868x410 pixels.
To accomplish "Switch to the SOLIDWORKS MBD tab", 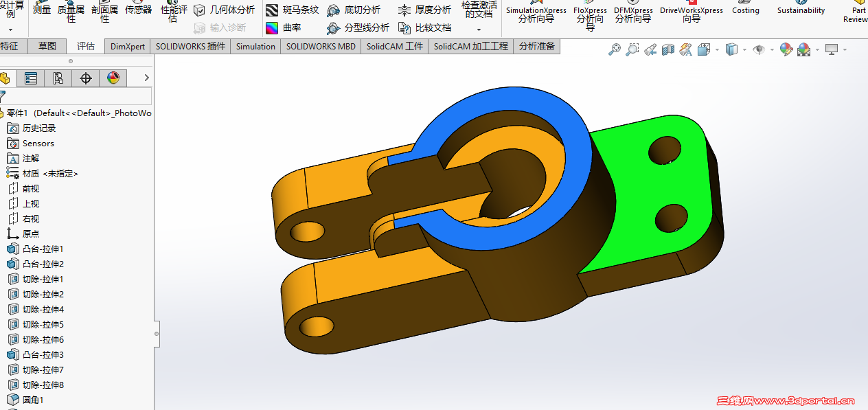I will 321,46.
